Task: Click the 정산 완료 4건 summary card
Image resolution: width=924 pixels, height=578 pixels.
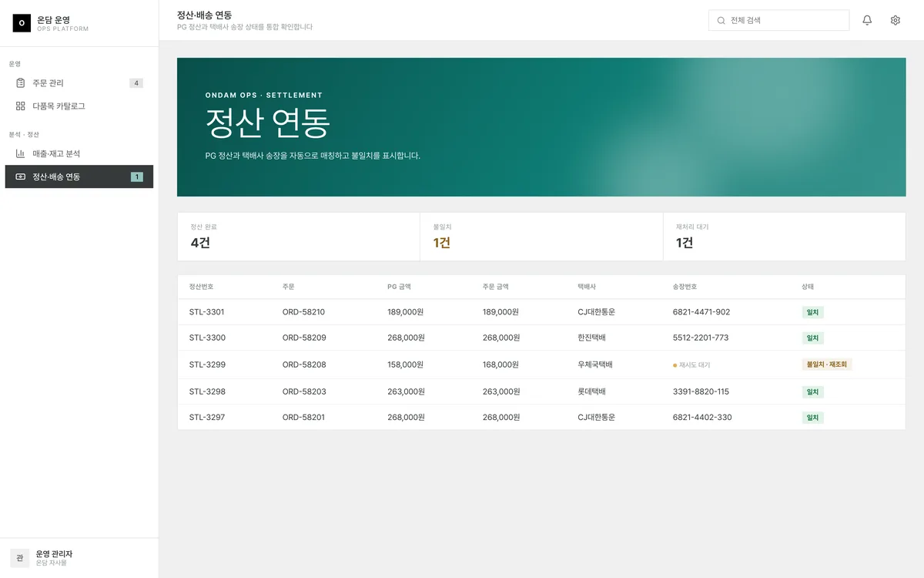Action: [x=299, y=237]
